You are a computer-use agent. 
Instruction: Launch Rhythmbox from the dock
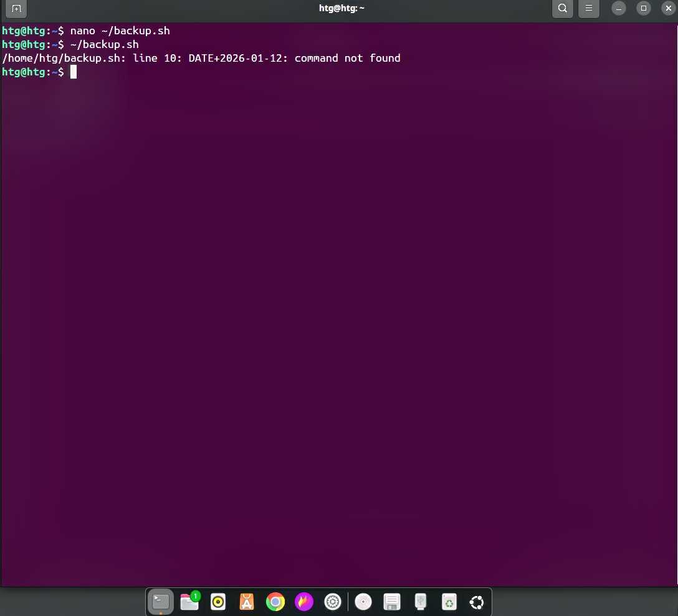[x=218, y=602]
